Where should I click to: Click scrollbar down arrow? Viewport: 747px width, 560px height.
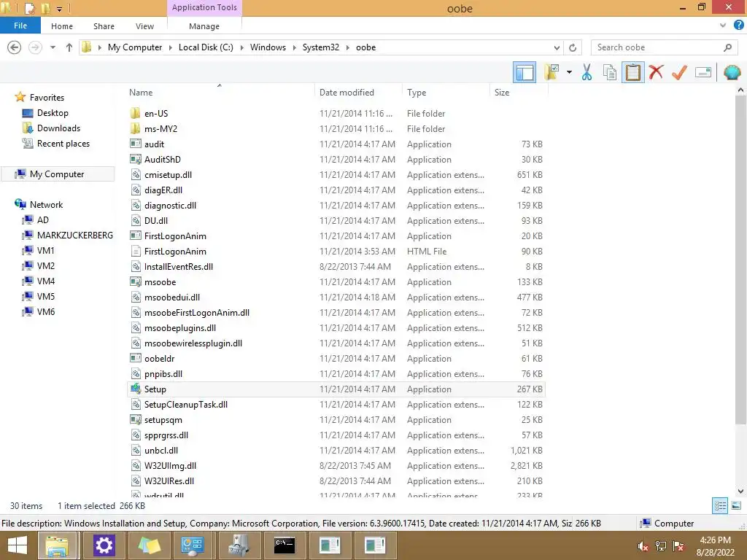(x=740, y=491)
